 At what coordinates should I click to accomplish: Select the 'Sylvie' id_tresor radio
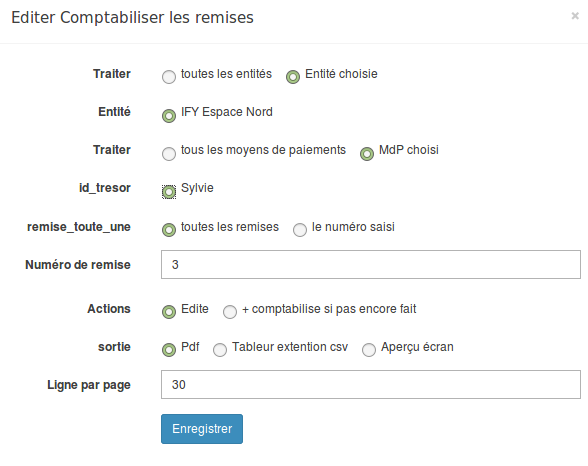pos(169,192)
